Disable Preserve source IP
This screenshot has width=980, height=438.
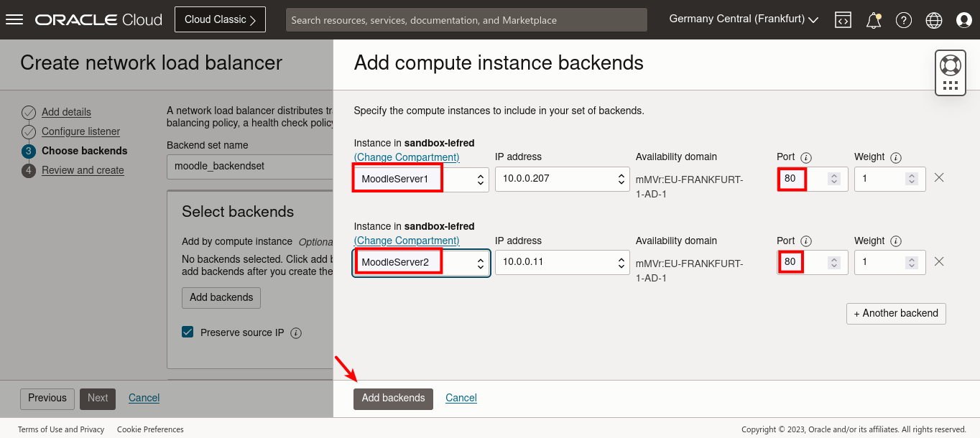(188, 332)
